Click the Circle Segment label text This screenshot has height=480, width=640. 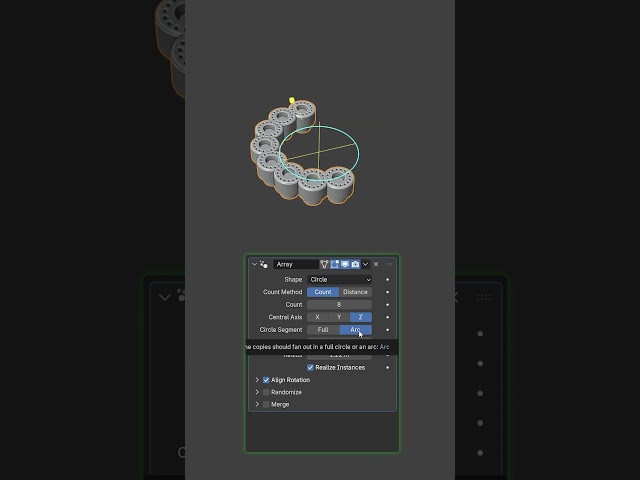pyautogui.click(x=281, y=330)
